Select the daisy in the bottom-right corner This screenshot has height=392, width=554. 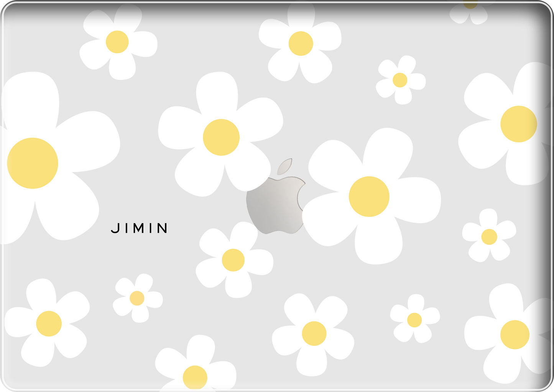coord(515,335)
